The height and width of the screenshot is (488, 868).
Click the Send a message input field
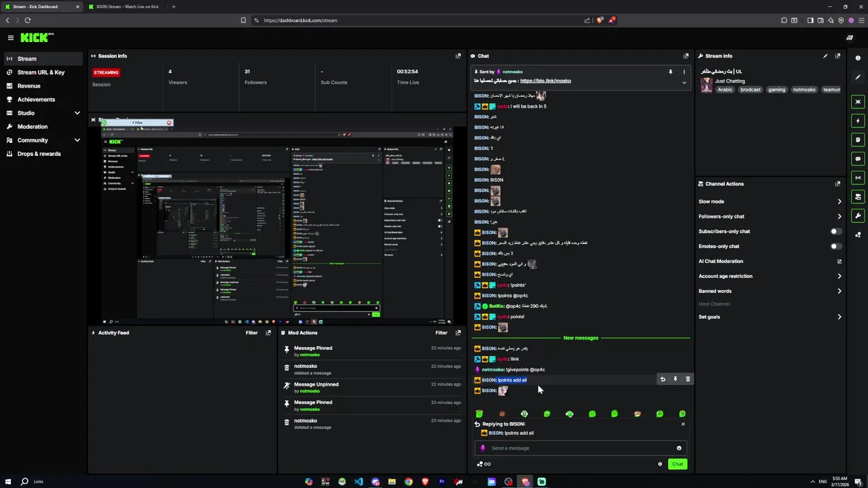[580, 448]
